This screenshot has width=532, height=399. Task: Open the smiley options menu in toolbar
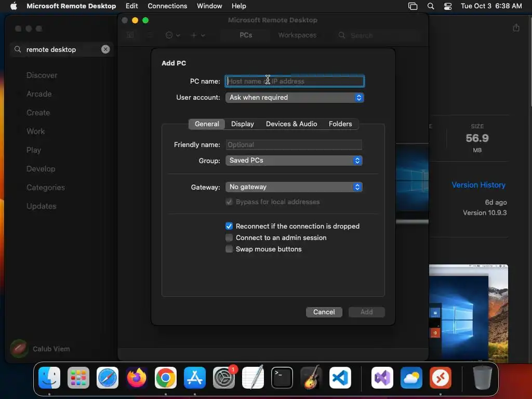point(172,35)
